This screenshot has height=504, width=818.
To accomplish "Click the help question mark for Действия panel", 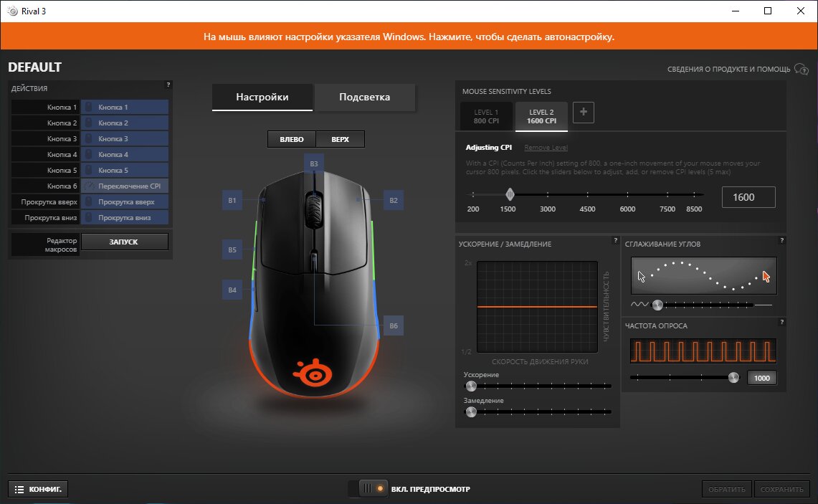I will [168, 85].
